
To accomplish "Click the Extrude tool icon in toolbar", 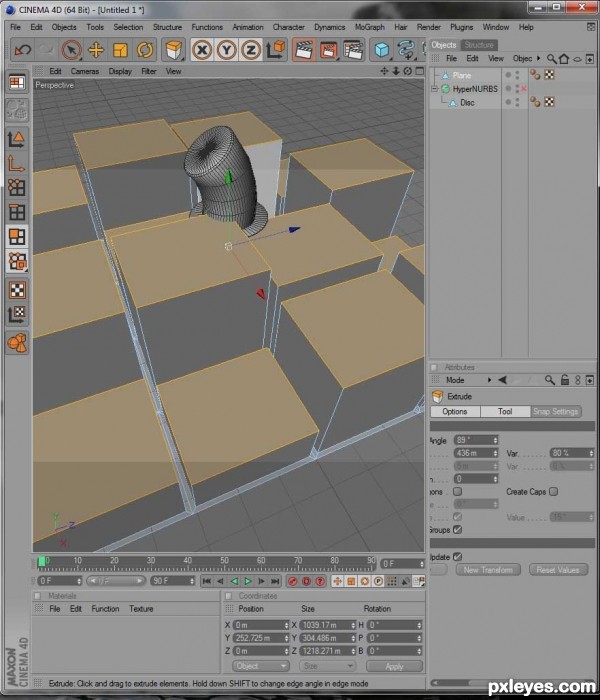I will point(173,50).
